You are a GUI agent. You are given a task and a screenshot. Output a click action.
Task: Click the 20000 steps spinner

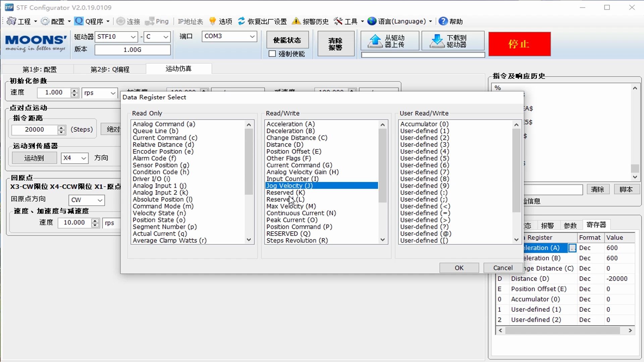tap(61, 130)
